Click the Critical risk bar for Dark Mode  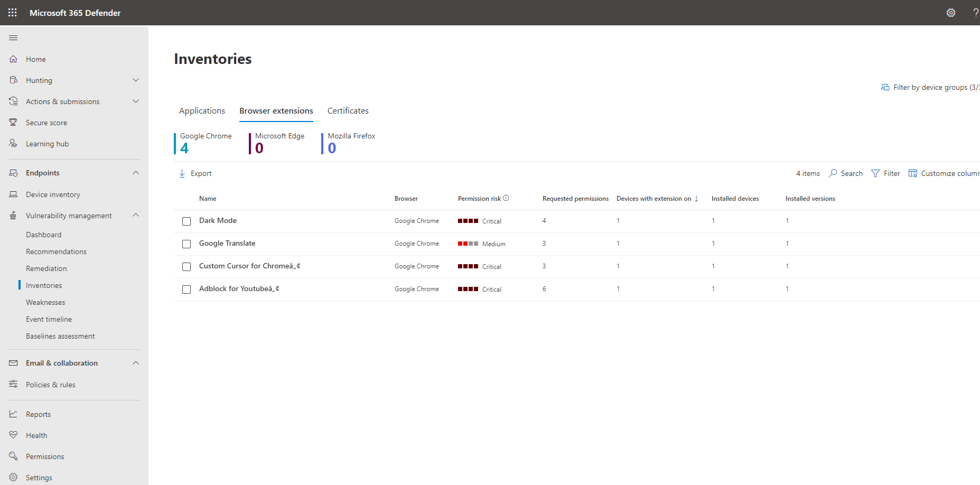coord(468,221)
